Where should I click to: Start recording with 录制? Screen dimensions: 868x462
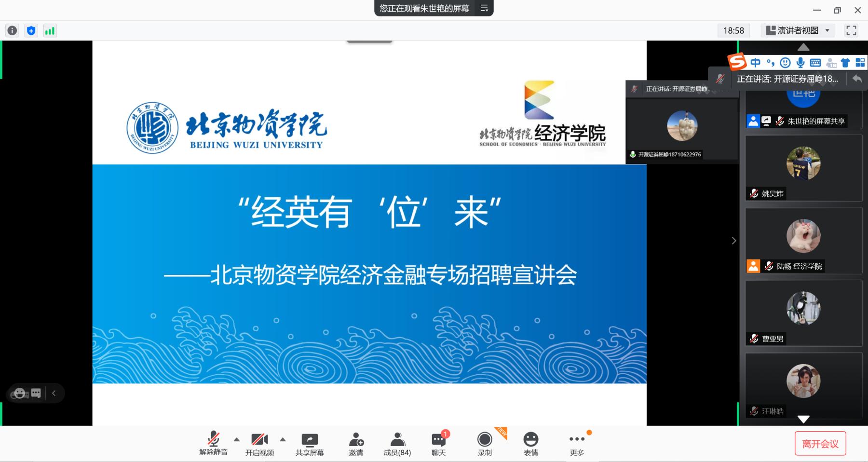[x=485, y=444]
